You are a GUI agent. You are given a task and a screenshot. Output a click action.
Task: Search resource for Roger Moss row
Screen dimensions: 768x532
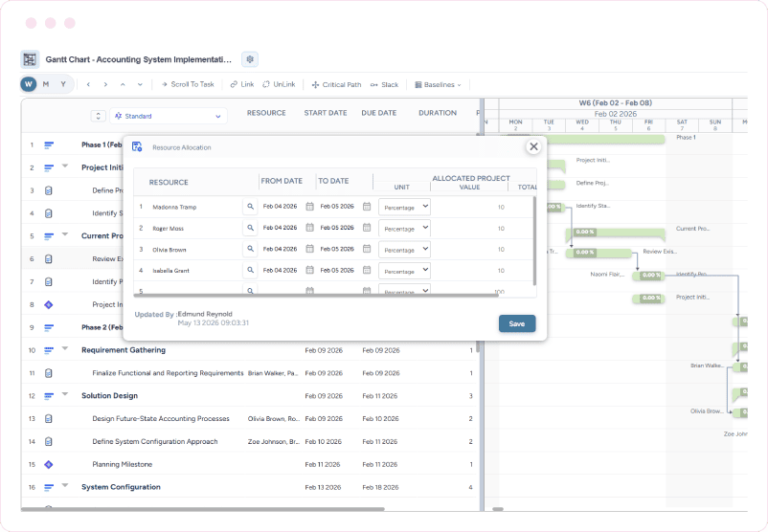250,228
